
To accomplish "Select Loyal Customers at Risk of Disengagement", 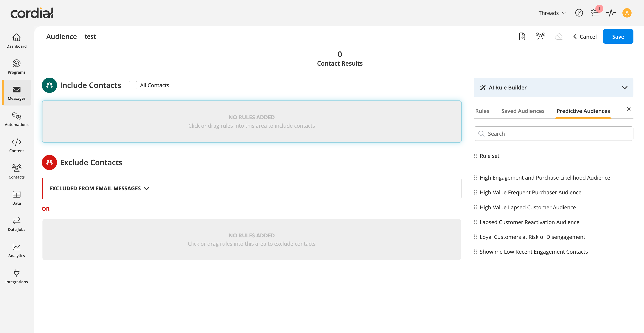I will 532,237.
